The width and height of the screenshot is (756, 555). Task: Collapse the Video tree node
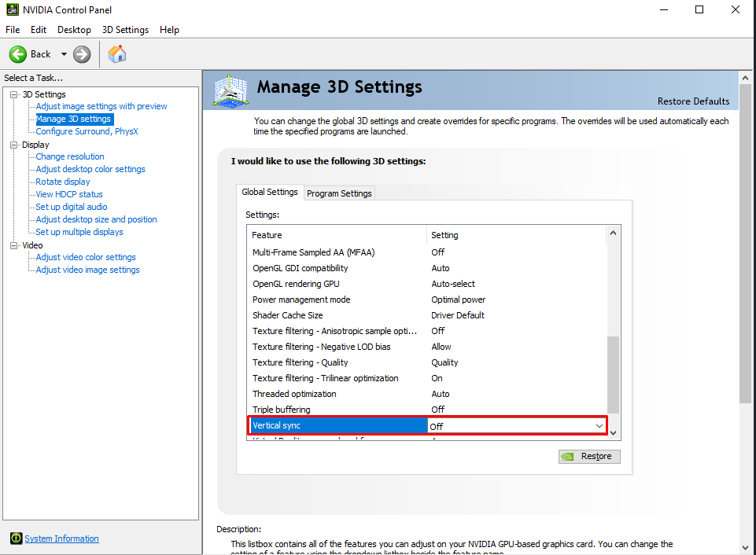[x=14, y=245]
